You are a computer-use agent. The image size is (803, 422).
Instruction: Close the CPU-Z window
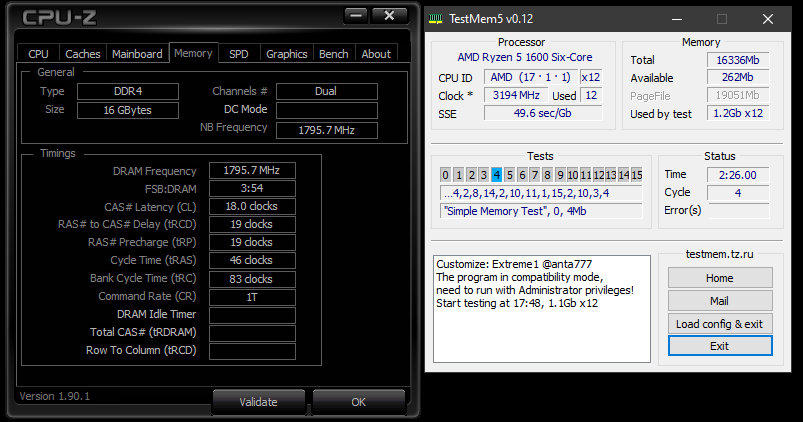coord(389,15)
